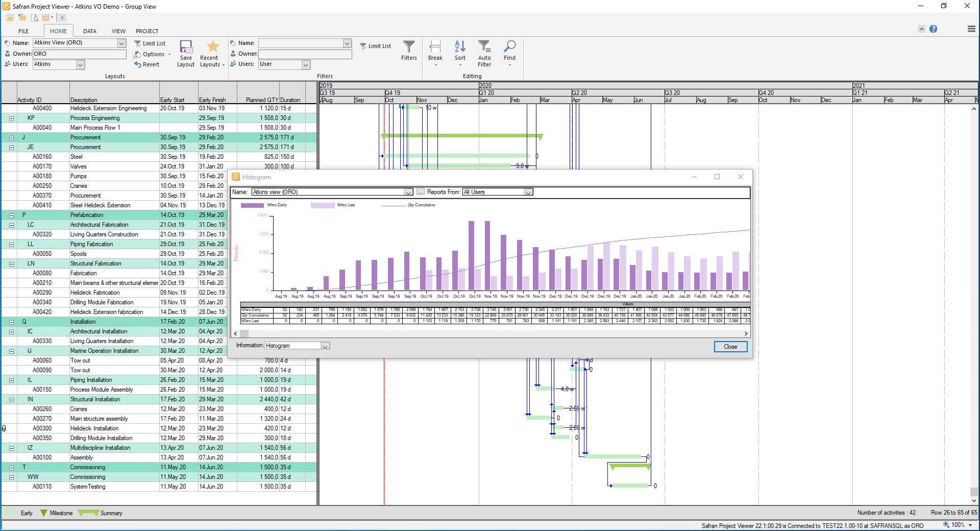This screenshot has height=531, width=980.
Task: Click the open folder quick-access icon
Action: pyautogui.click(x=10, y=18)
